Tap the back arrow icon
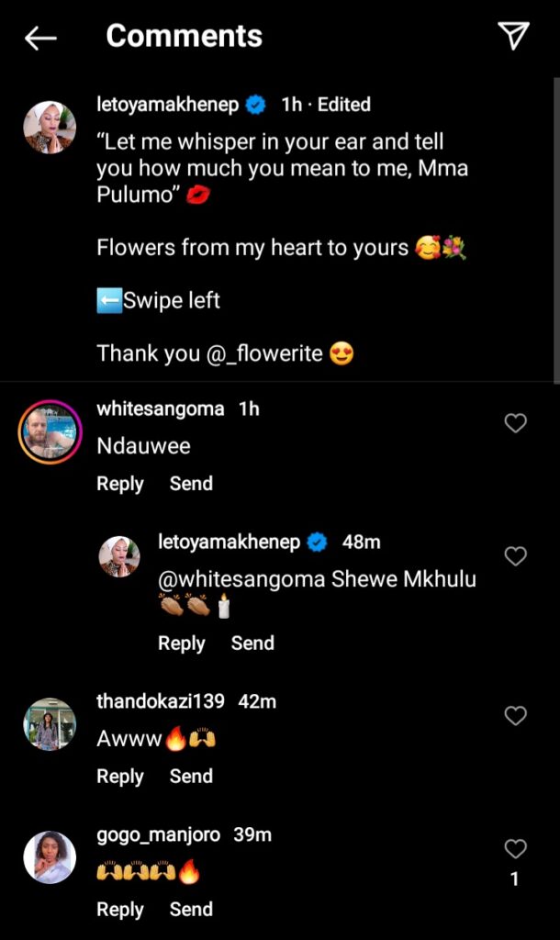 pyautogui.click(x=40, y=38)
